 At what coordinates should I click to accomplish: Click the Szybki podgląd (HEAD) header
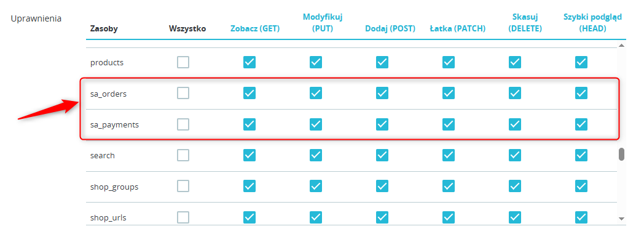point(592,23)
